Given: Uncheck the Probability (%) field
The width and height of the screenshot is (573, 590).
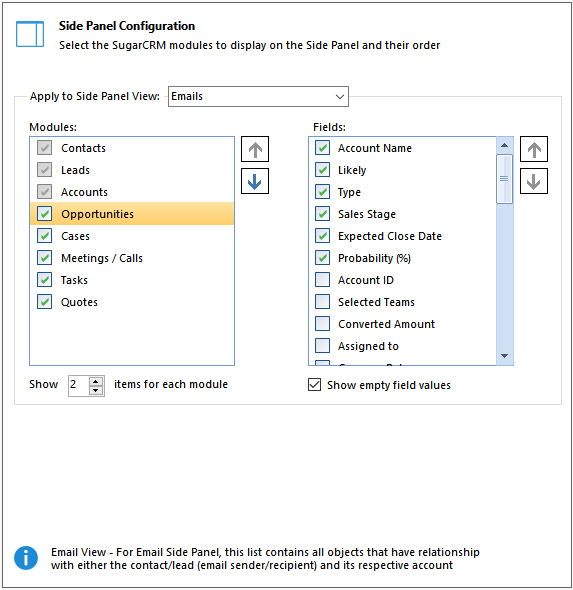Looking at the screenshot, I should 322,258.
